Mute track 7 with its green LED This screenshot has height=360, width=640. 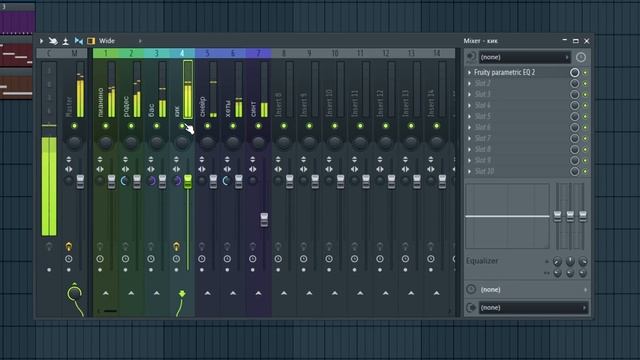tap(258, 126)
